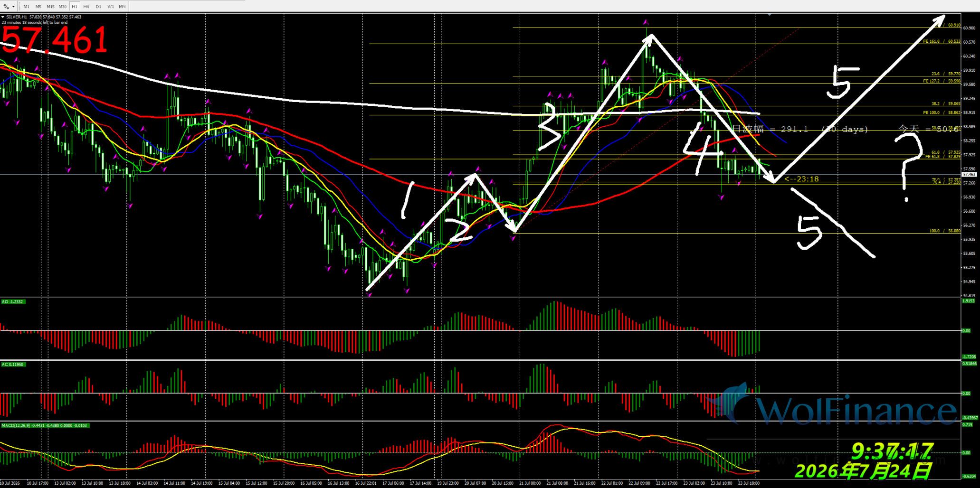The width and height of the screenshot is (980, 488).
Task: Click the line studies arrows icon
Action: tap(7, 7)
